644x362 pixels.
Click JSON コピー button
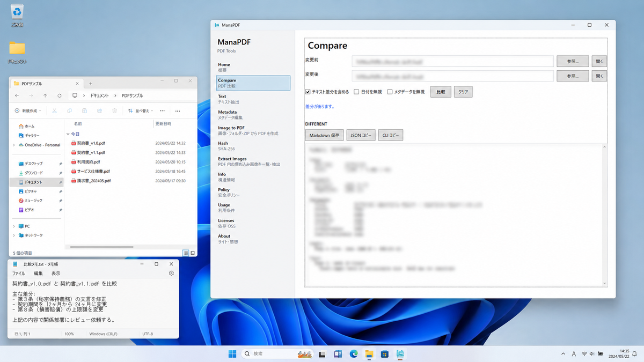361,135
